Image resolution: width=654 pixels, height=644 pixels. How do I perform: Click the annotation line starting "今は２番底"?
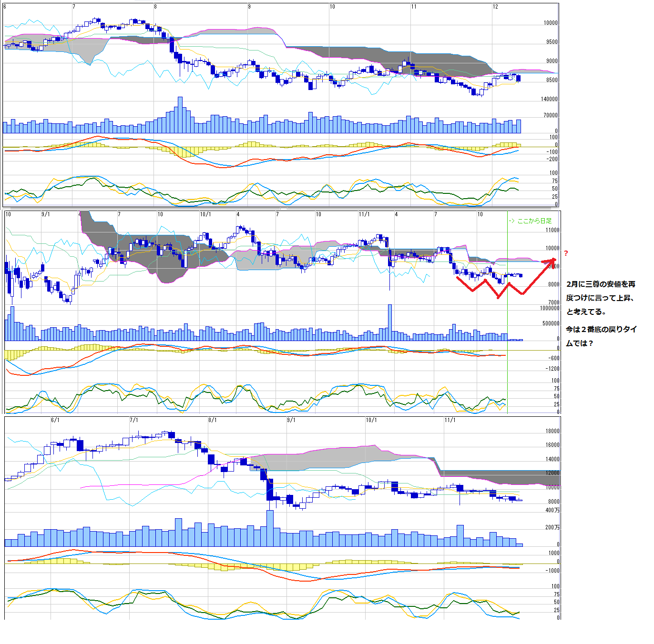click(x=601, y=330)
